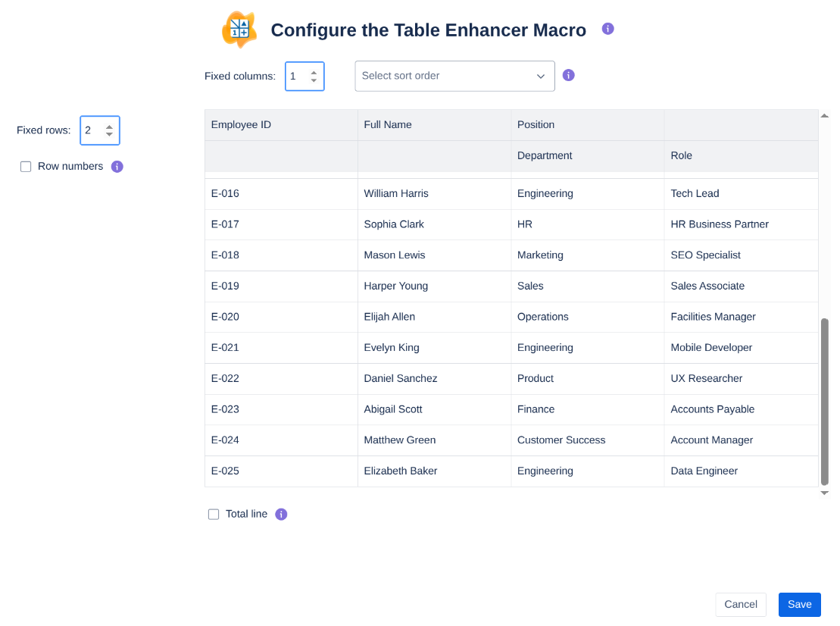
Task: Open the Select sort order dropdown
Action: (x=454, y=76)
